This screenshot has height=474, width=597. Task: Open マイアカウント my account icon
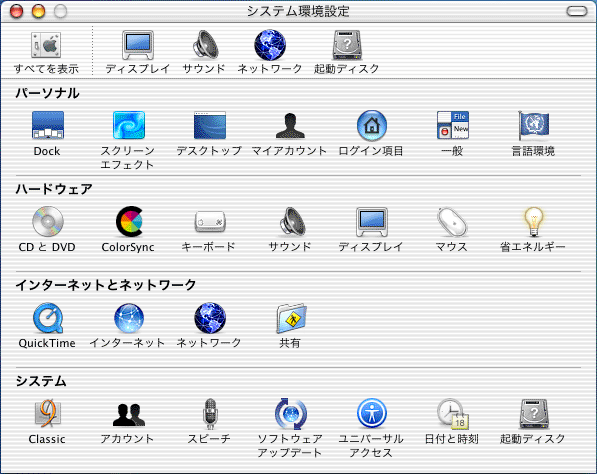(x=290, y=125)
